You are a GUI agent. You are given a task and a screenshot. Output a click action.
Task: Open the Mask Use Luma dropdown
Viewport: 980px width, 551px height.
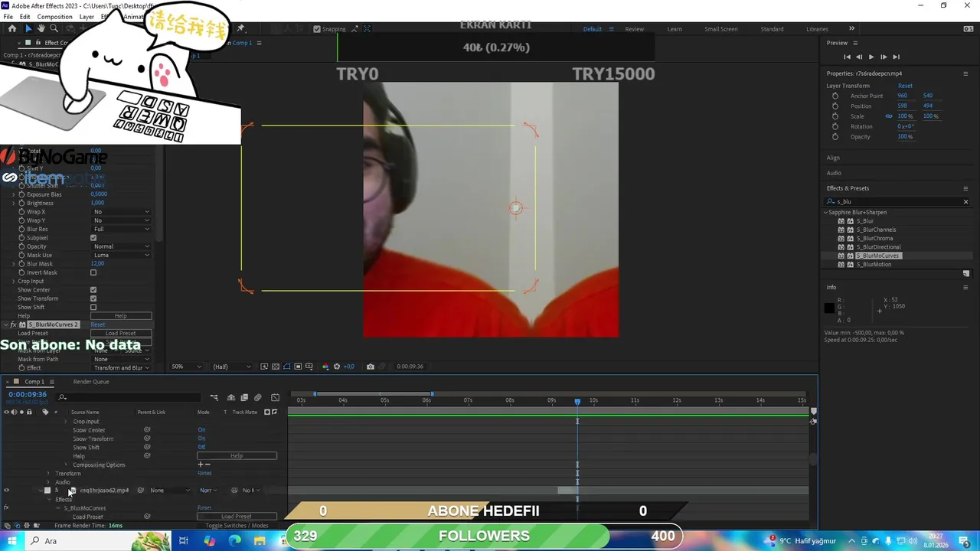pyautogui.click(x=121, y=255)
